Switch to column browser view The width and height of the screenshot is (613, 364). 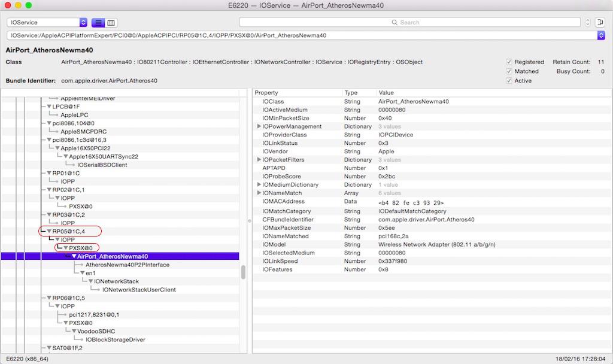click(111, 23)
